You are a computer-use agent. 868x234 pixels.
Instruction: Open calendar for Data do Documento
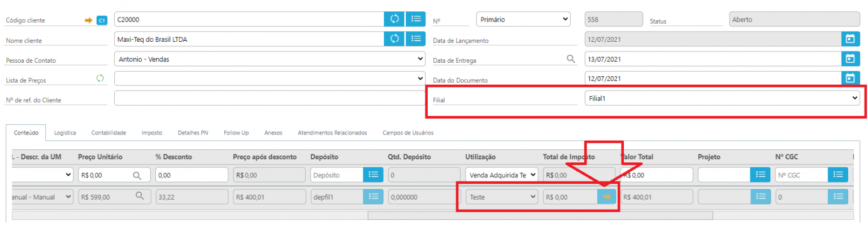[849, 79]
